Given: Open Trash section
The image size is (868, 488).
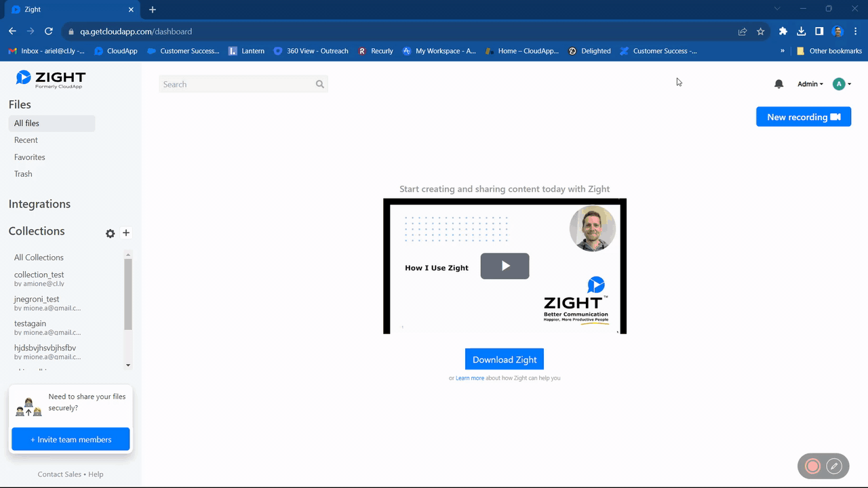Looking at the screenshot, I should click(23, 174).
